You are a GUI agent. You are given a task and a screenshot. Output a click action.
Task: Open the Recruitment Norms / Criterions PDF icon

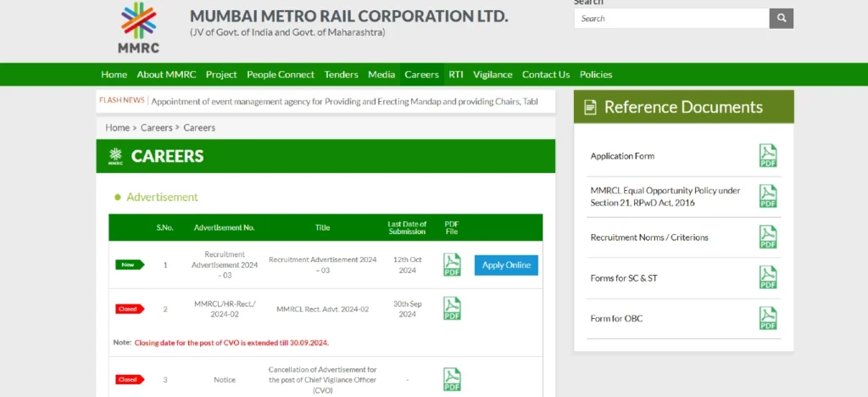click(x=768, y=237)
